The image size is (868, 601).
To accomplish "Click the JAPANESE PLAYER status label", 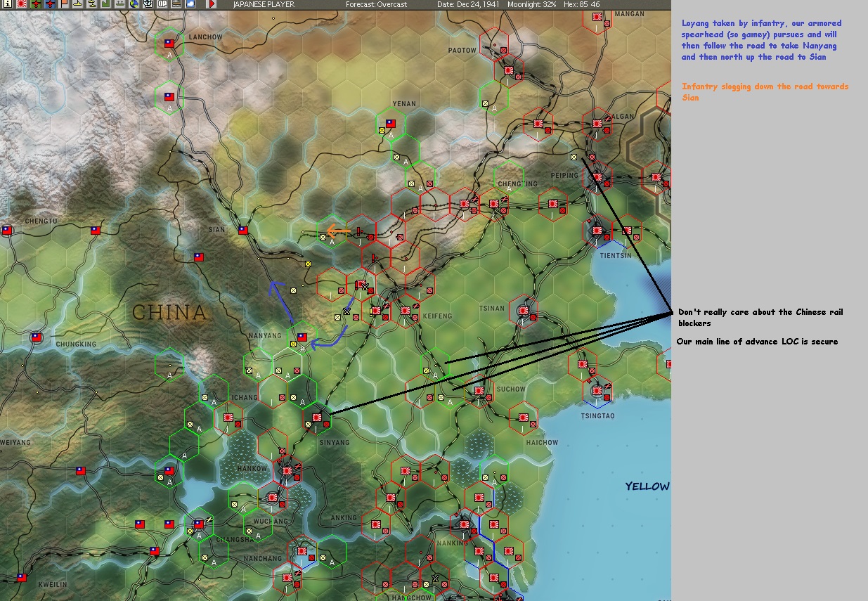I will pyautogui.click(x=264, y=4).
